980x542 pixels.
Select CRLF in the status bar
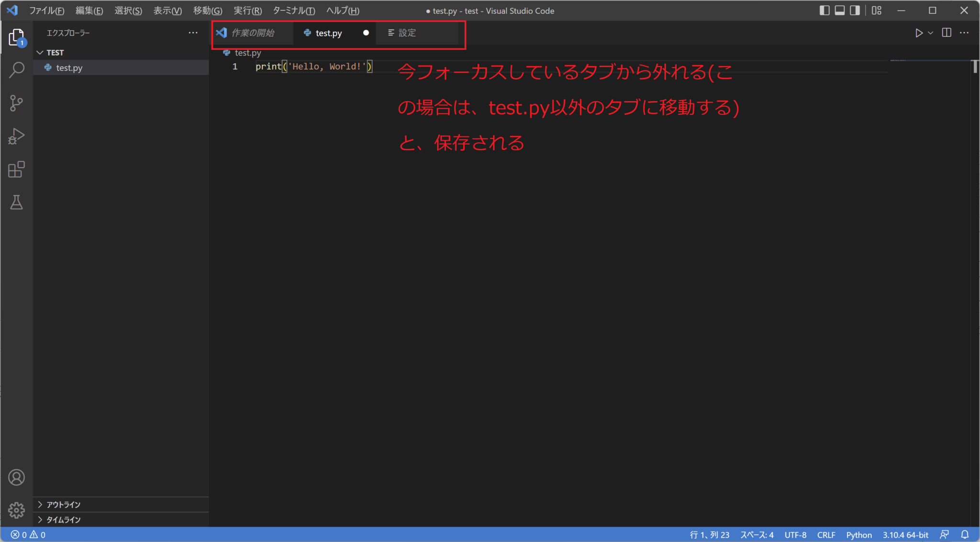(826, 534)
